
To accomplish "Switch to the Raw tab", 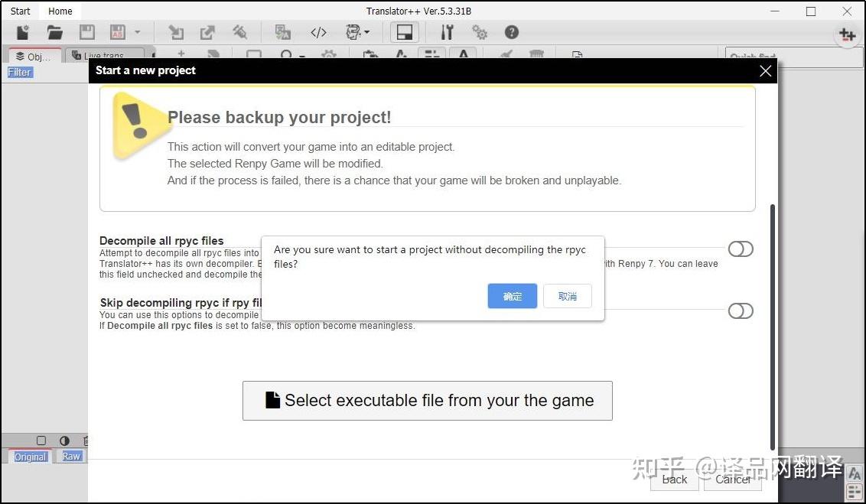I will pos(71,457).
